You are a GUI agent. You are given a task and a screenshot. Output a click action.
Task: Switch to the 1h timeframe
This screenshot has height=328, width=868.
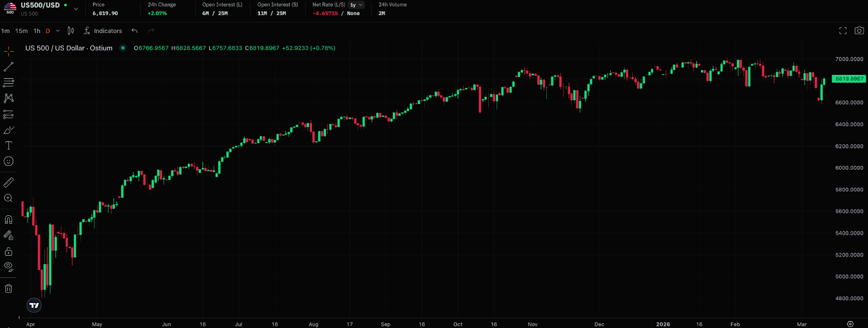click(x=37, y=31)
